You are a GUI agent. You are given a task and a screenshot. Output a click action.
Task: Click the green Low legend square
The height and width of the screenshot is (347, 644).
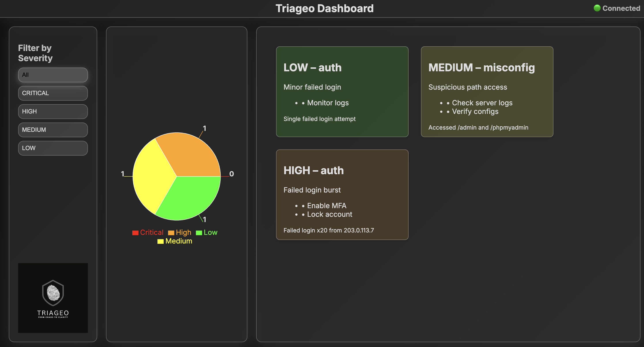[x=199, y=233]
